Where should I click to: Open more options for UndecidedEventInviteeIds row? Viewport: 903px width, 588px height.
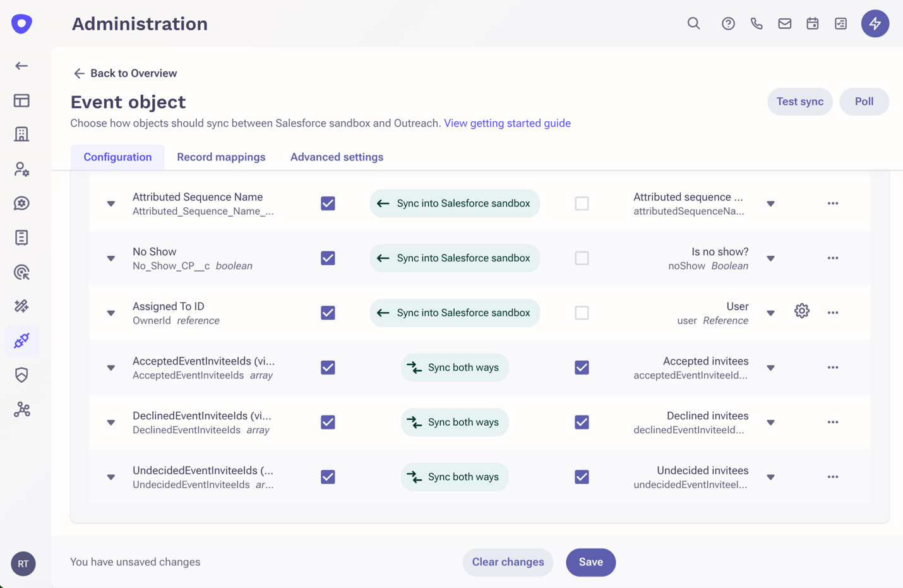(x=833, y=477)
